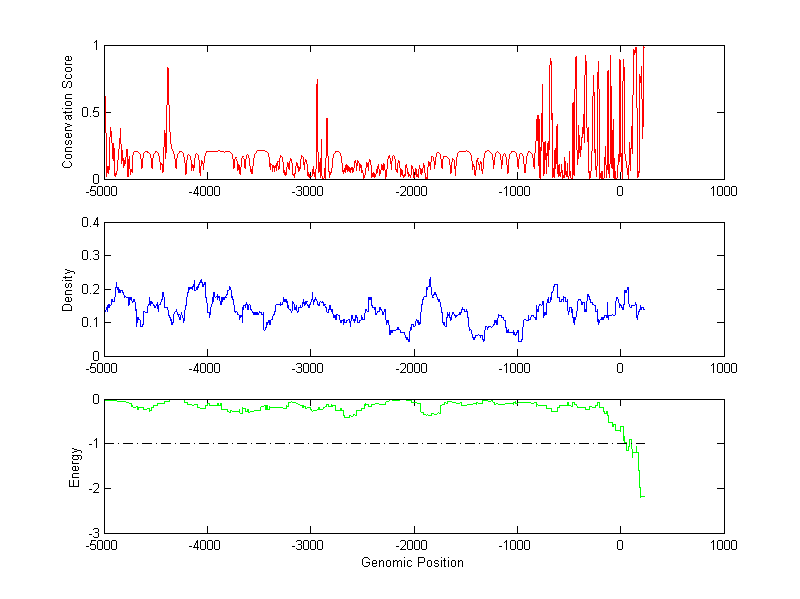Click the -2 tick label on Energy axis
800x599 pixels.
pos(93,489)
